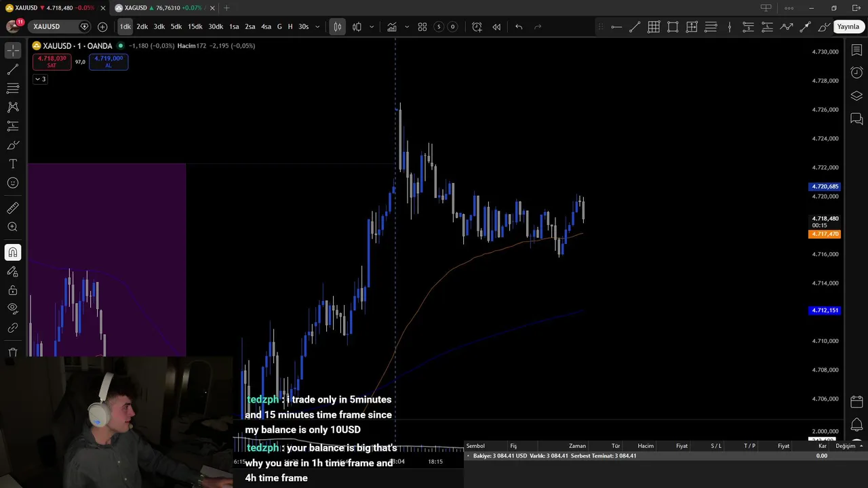Remove drawings with trash icon
This screenshot has width=868, height=488.
(13, 352)
